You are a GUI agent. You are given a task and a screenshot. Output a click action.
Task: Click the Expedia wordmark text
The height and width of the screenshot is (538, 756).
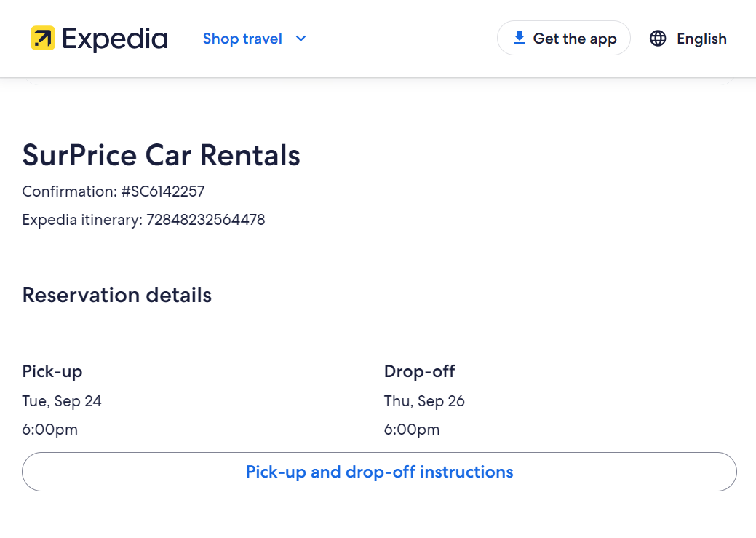coord(115,39)
